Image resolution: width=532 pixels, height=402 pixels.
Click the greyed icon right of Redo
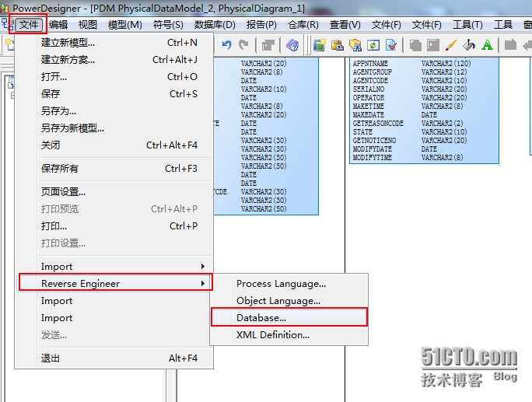coord(268,45)
